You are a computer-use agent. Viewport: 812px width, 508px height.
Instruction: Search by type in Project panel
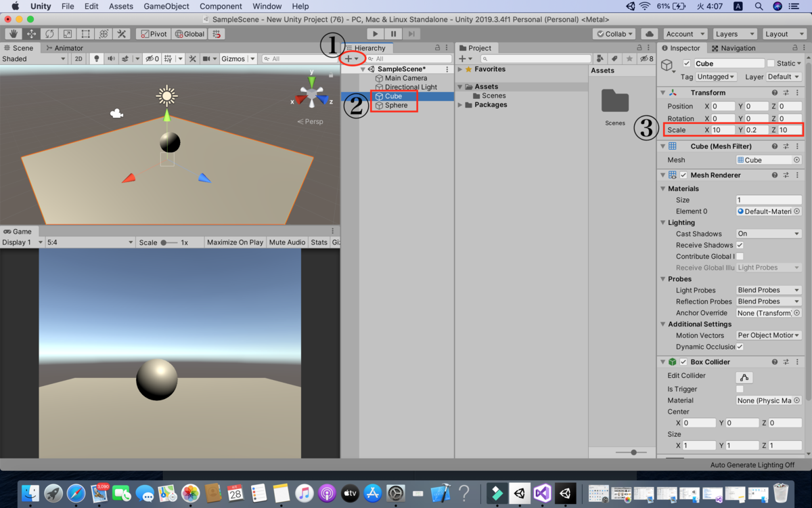click(600, 59)
